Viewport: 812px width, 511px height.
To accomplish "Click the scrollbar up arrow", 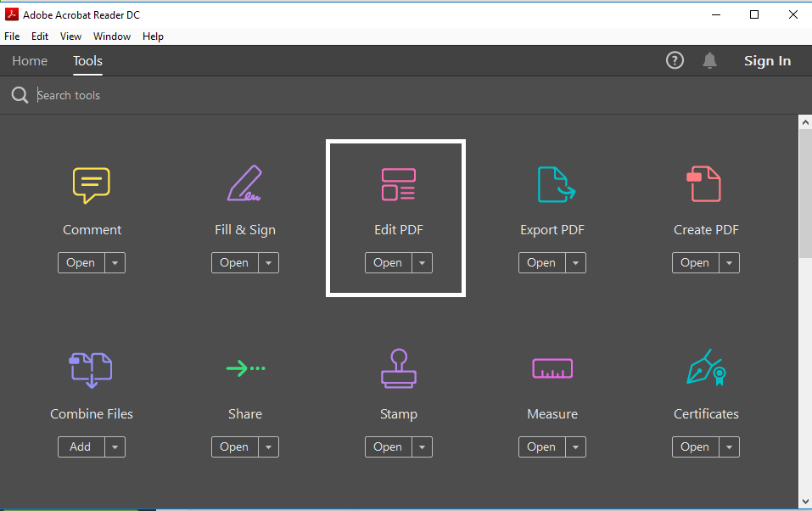I will pos(805,122).
